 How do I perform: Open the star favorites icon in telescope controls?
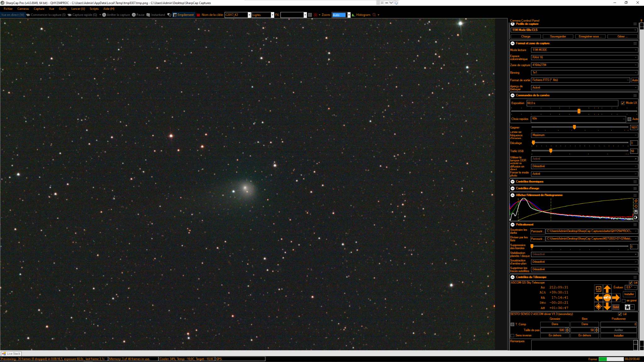627,307
